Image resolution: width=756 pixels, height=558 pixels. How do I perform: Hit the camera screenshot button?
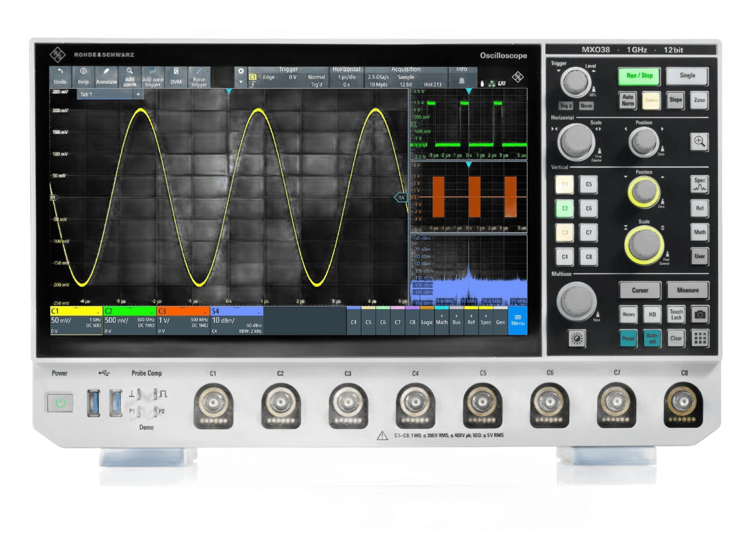click(700, 315)
